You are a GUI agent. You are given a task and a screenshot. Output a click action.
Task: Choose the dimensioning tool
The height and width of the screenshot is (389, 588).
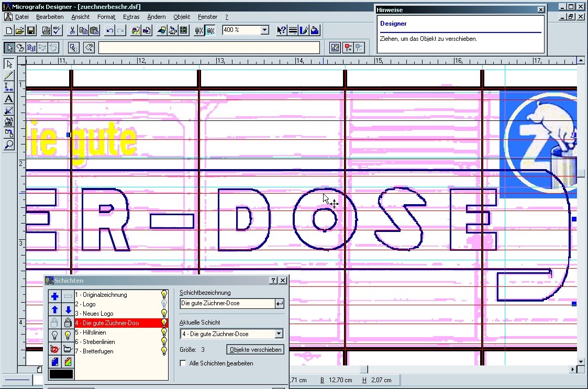[9, 87]
